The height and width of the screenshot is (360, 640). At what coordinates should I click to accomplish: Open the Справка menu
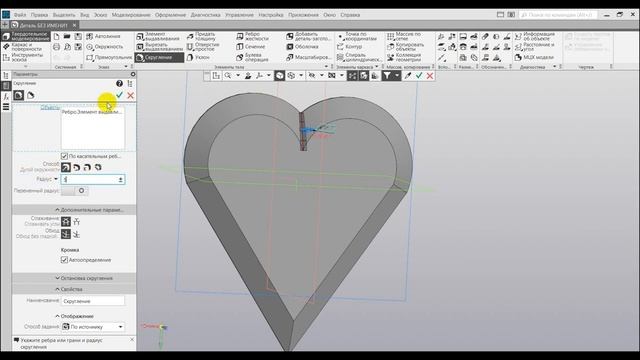pos(350,15)
